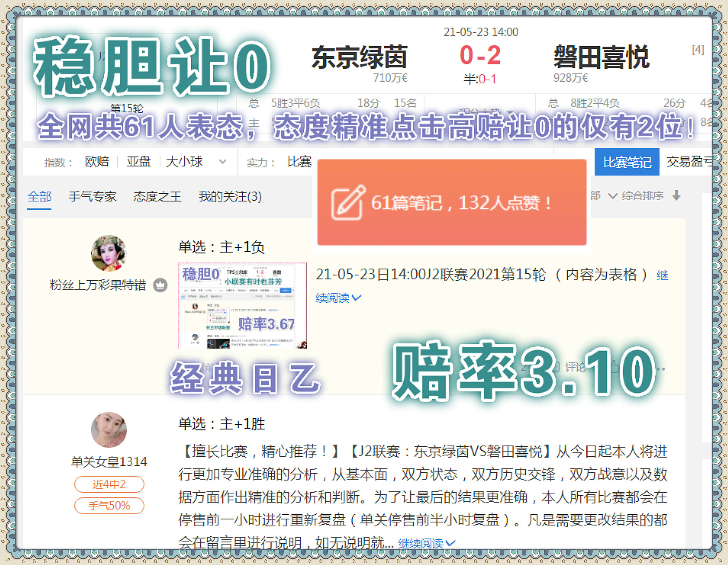This screenshot has height=565, width=728.
Task: Select the 态度之王 filter tab
Action: (x=157, y=197)
